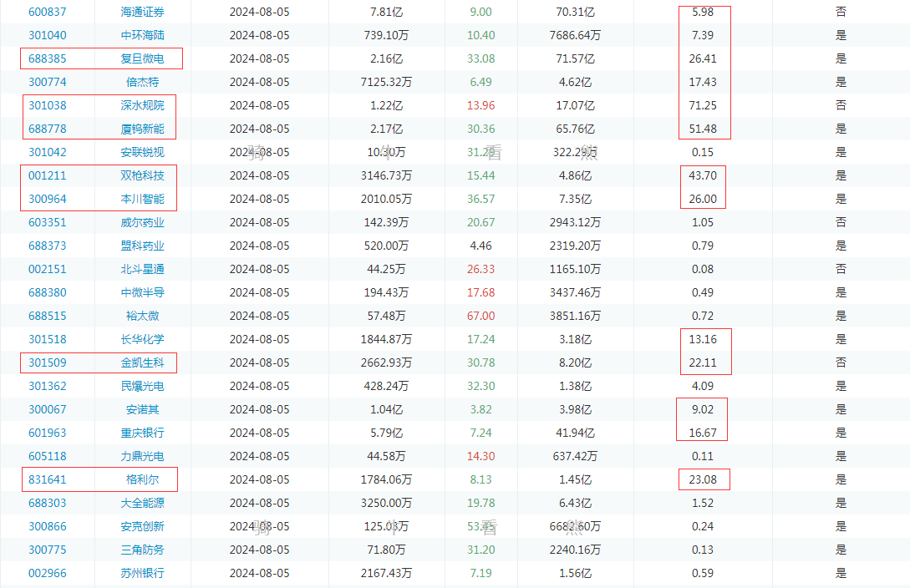The width and height of the screenshot is (910, 588).
Task: Open stock code 300774
Action: coord(48,83)
